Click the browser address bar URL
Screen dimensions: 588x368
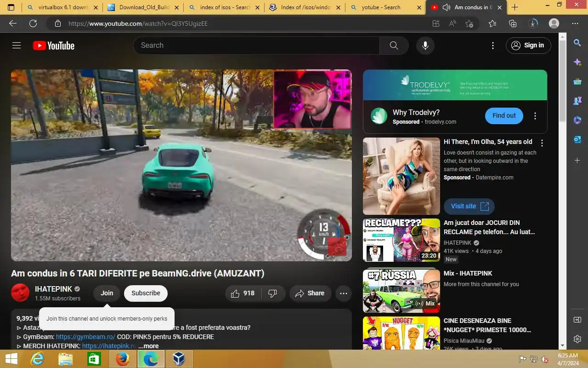pos(138,23)
